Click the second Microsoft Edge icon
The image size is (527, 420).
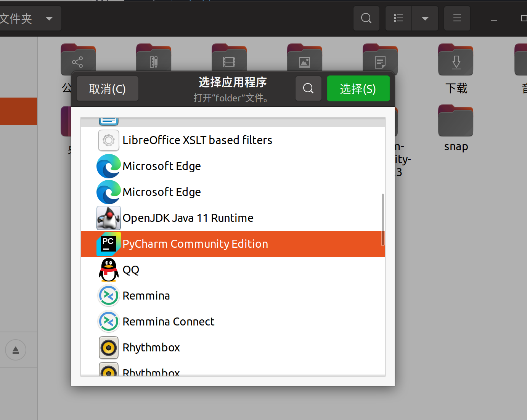tap(109, 192)
